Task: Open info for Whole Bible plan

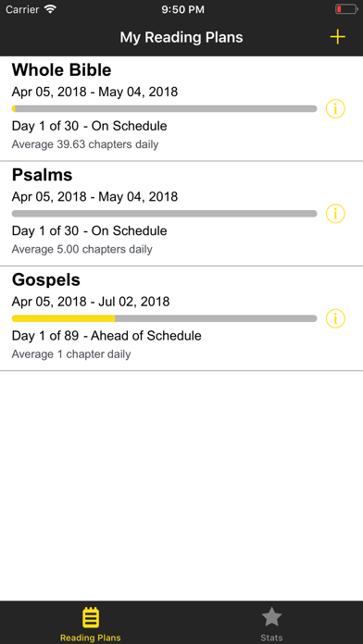Action: tap(335, 109)
